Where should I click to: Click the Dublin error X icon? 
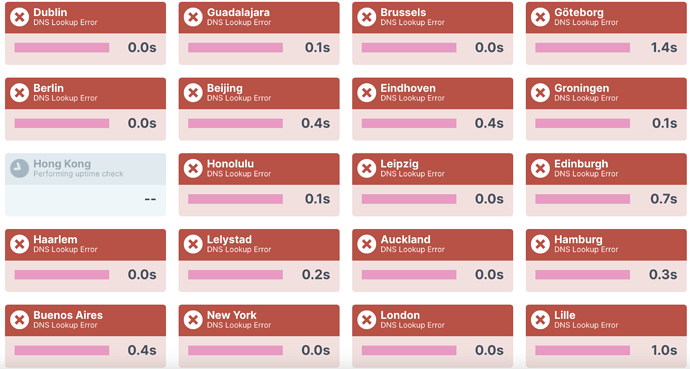tap(19, 17)
